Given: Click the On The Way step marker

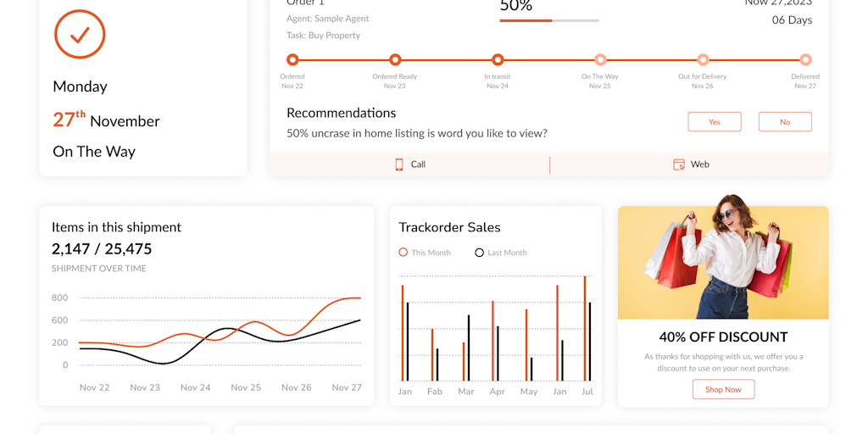Looking at the screenshot, I should click(600, 59).
